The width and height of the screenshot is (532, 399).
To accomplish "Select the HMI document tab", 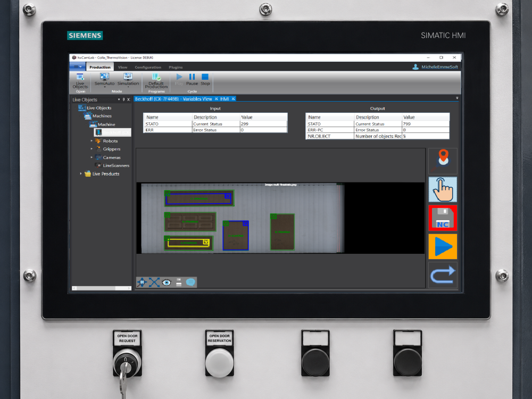I will (225, 99).
